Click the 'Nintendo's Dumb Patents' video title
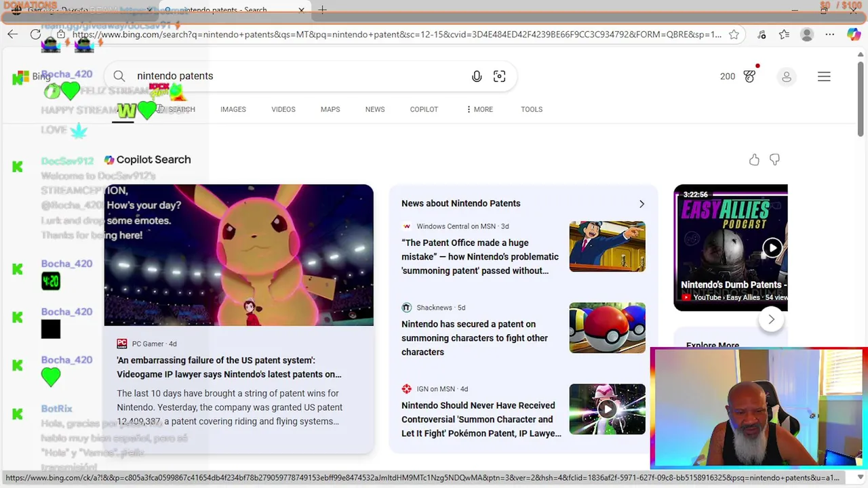868x488 pixels. tap(734, 285)
